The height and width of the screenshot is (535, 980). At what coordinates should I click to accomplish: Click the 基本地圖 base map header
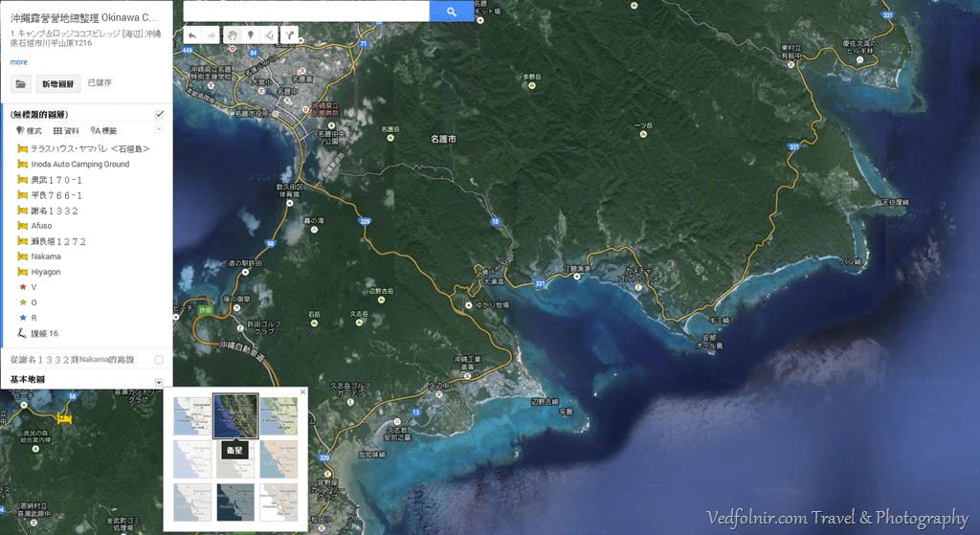click(x=28, y=379)
